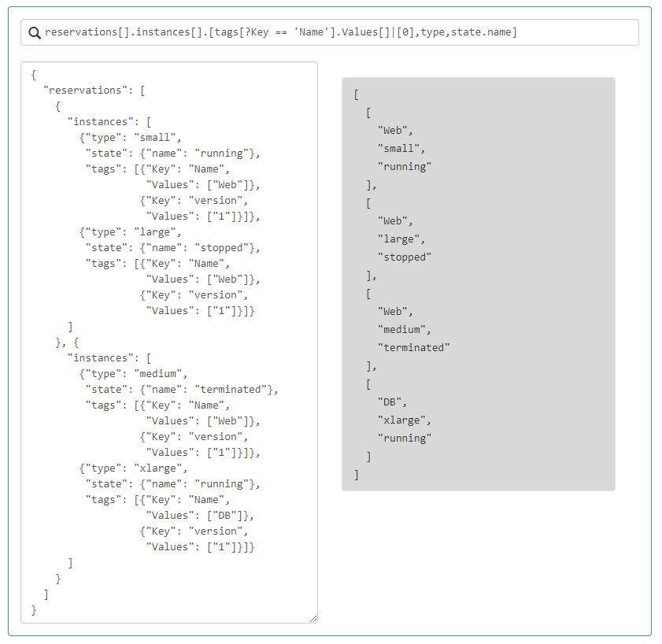Screen dimensions: 662x644
Task: Click the "xlarge" type value in JSON input
Action: (x=157, y=468)
